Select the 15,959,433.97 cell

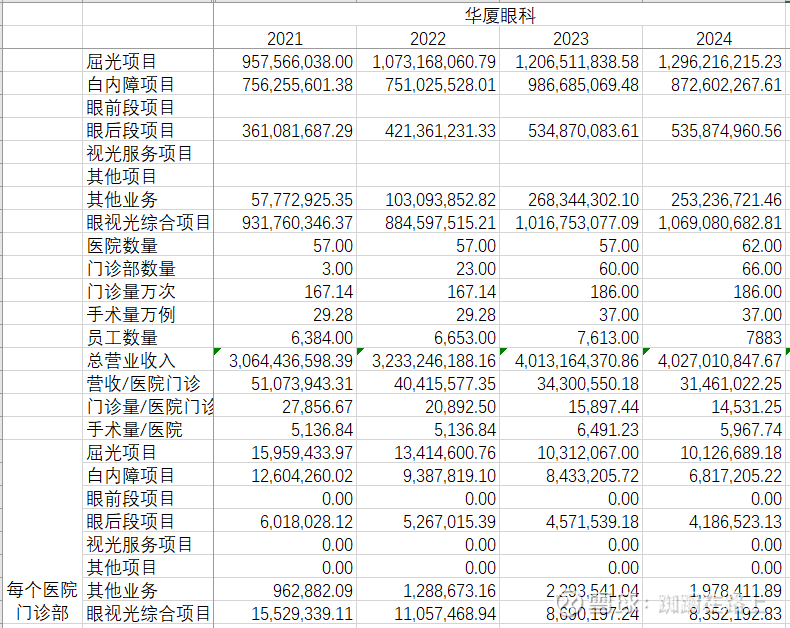285,452
